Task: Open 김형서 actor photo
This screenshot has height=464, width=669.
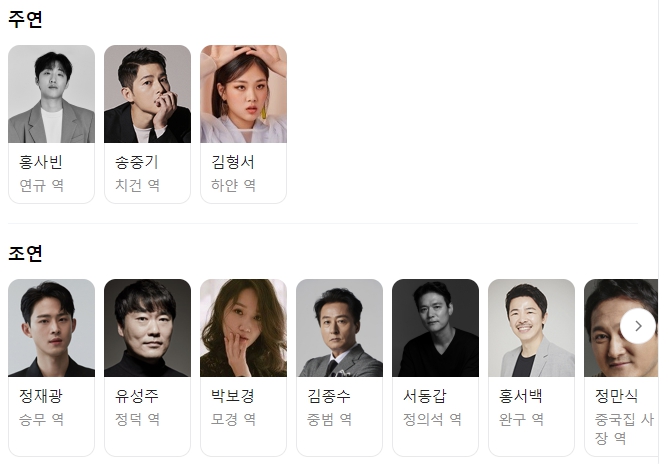Action: (244, 94)
